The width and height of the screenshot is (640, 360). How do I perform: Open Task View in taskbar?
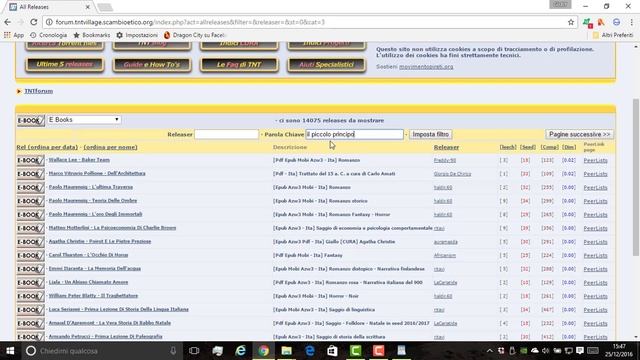(x=194, y=351)
